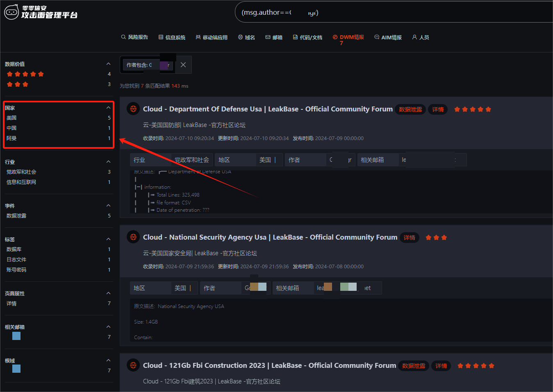
Task: Click 美国 region value in National Security Agency result
Action: [x=180, y=288]
